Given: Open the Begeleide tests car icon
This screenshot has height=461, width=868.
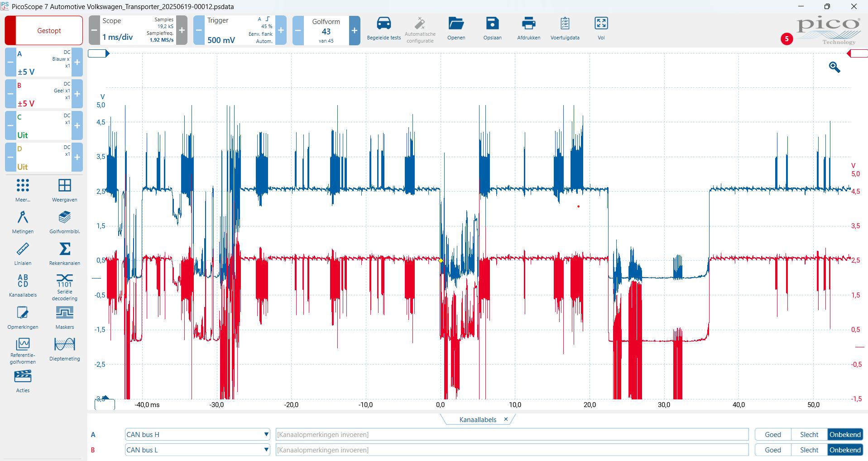Looking at the screenshot, I should tap(384, 24).
